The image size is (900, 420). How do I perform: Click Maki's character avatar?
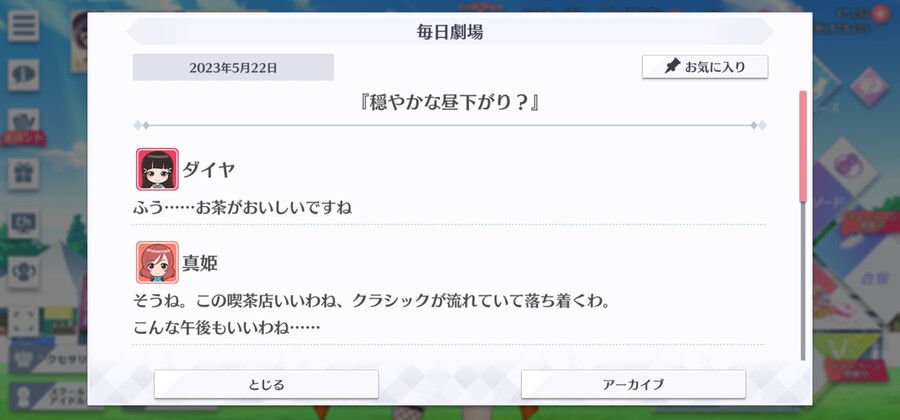(157, 262)
